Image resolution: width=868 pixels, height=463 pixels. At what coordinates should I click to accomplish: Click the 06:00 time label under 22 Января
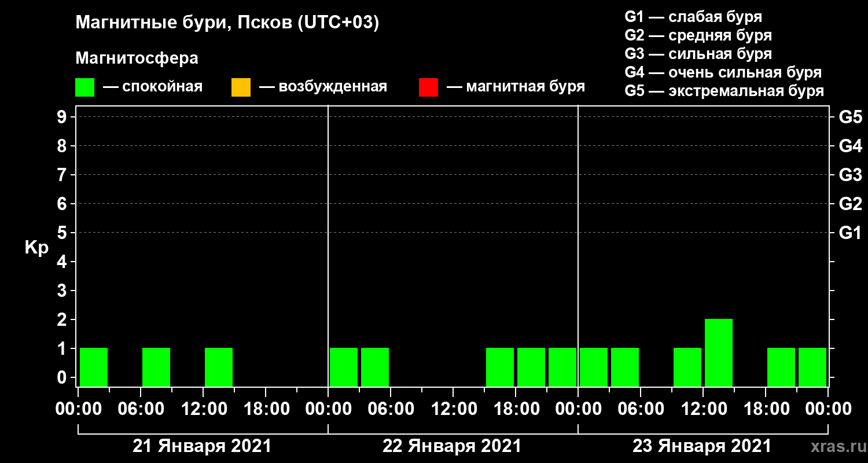point(391,409)
